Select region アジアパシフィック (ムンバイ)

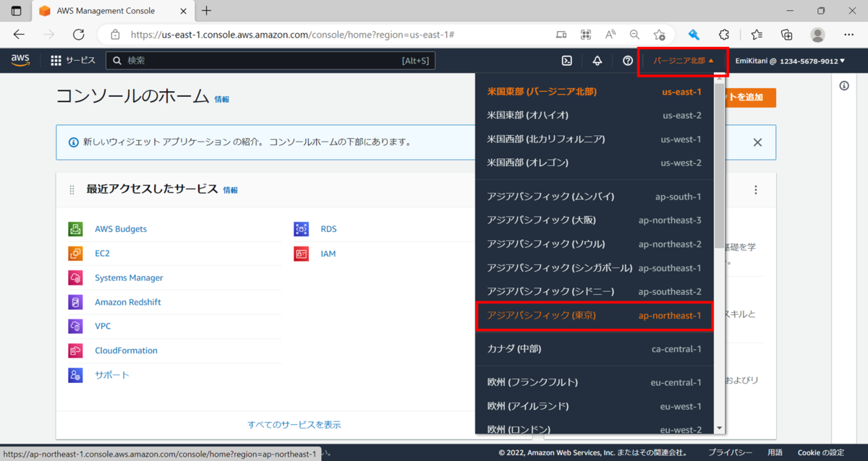pyautogui.click(x=595, y=197)
